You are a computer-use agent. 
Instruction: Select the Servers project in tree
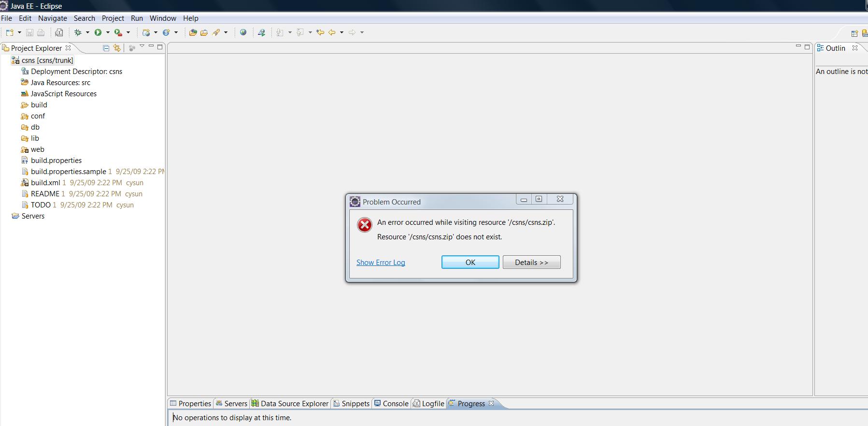(x=33, y=216)
